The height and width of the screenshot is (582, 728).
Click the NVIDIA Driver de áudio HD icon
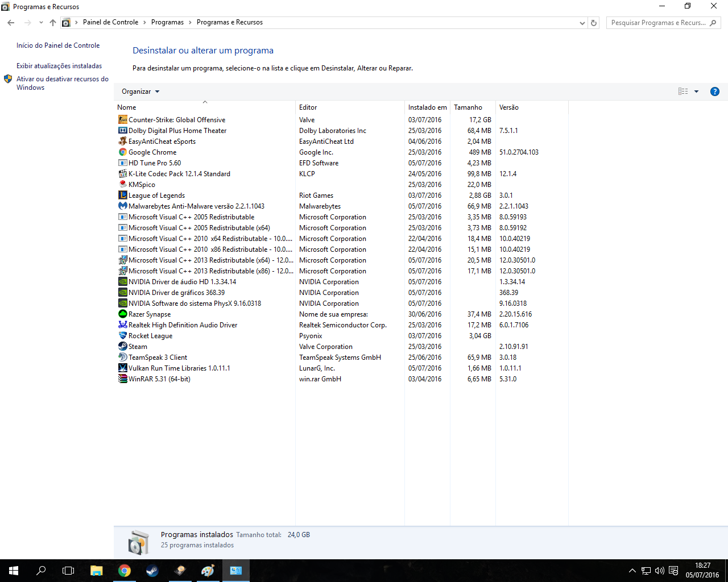point(122,282)
